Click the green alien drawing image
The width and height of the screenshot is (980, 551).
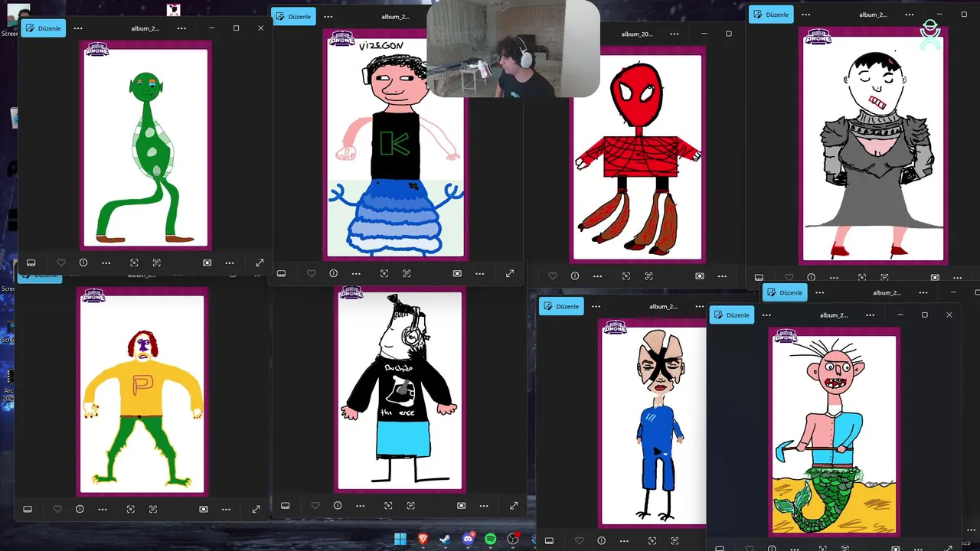pos(145,145)
